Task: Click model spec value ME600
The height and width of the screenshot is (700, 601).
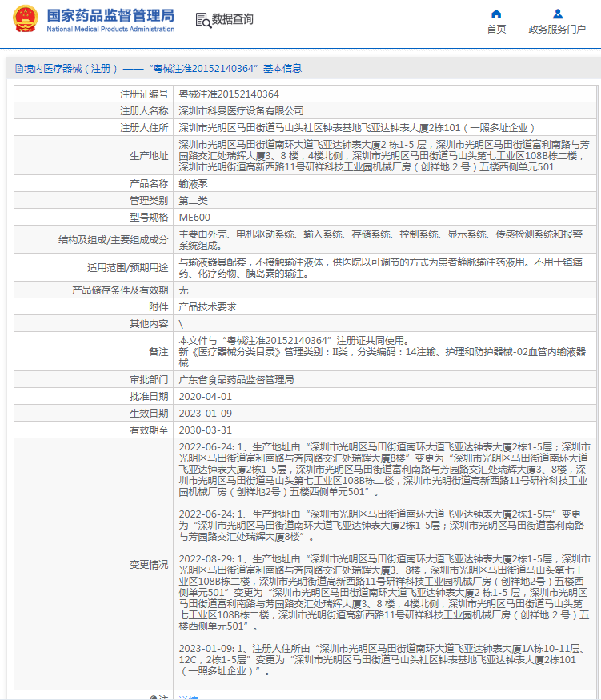Action: (194, 218)
